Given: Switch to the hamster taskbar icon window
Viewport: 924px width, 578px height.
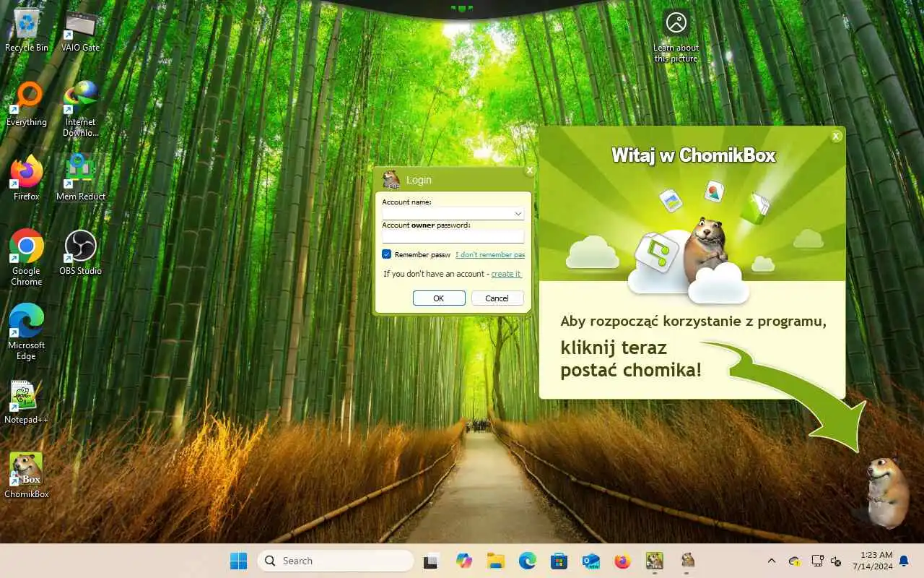Looking at the screenshot, I should click(687, 561).
